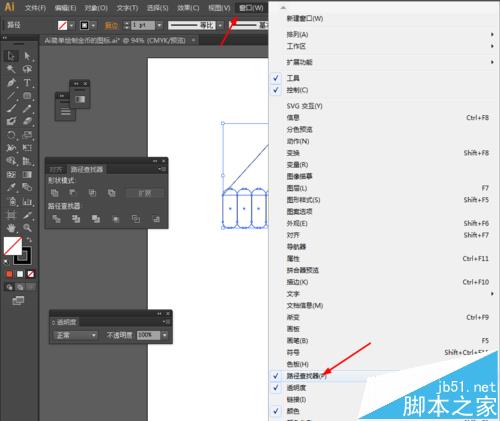
Task: Expand 排列(A) submenu
Action: coord(383,34)
